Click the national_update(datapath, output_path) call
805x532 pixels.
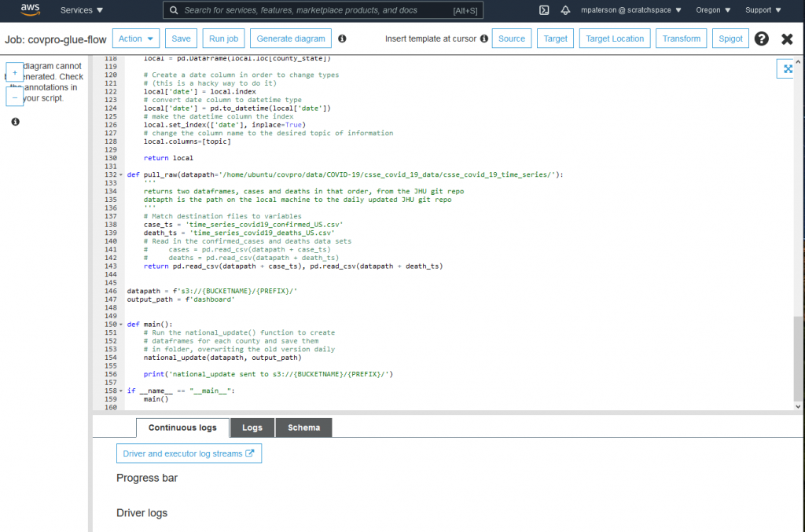pyautogui.click(x=222, y=358)
